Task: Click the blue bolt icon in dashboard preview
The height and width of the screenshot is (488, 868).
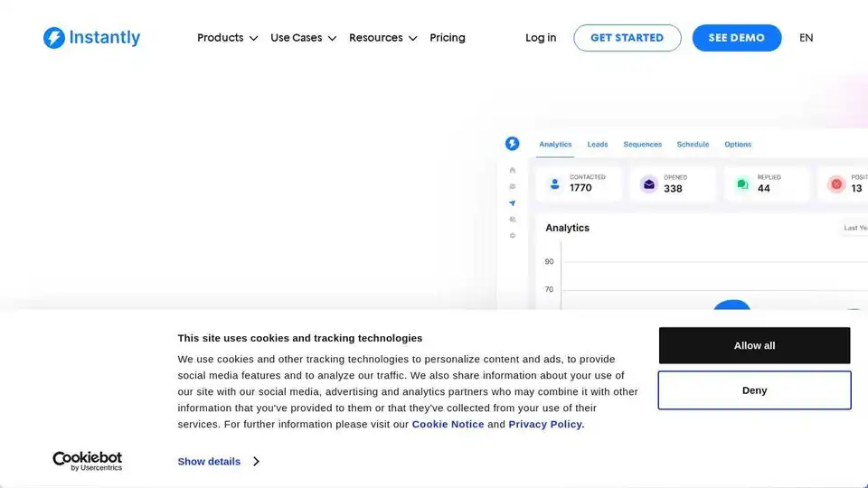Action: click(512, 144)
